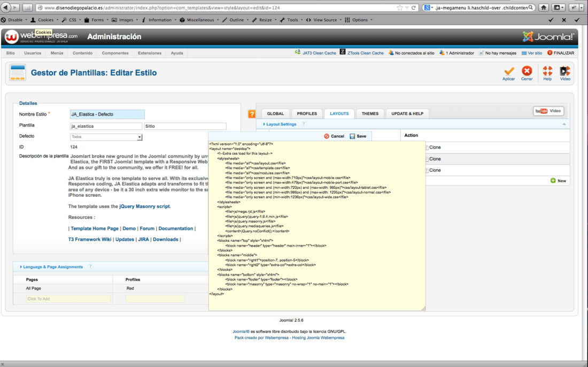Screen dimensions: 588x367
Task: Save the layout XML editor
Action: tap(358, 136)
